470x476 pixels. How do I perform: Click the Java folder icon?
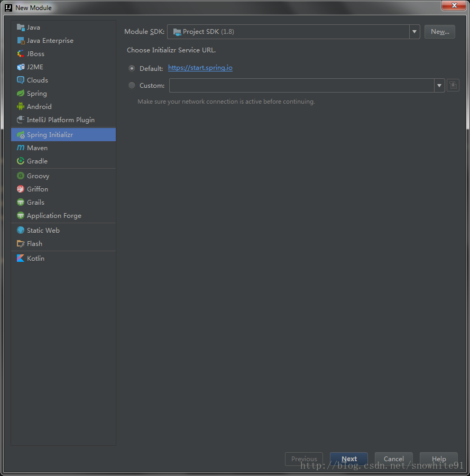pyautogui.click(x=21, y=28)
